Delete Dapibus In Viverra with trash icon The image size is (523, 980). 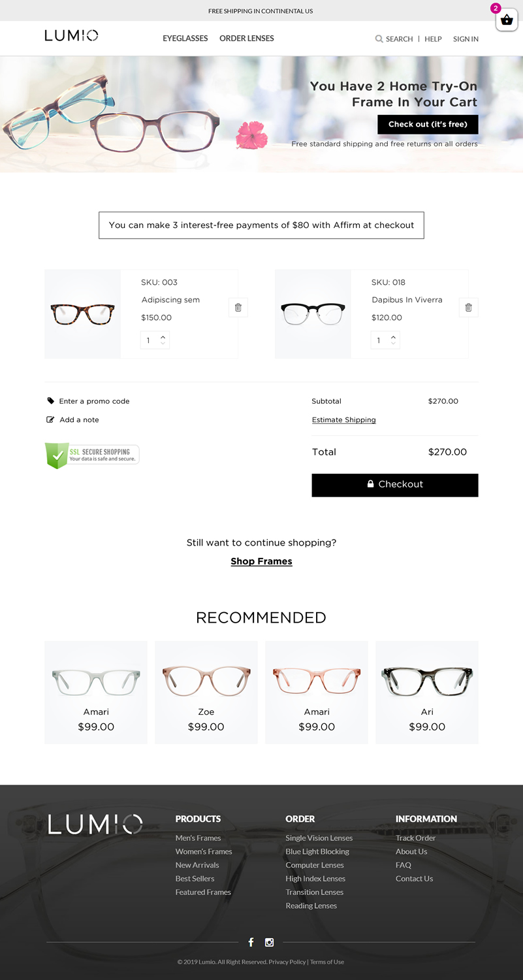[468, 307]
